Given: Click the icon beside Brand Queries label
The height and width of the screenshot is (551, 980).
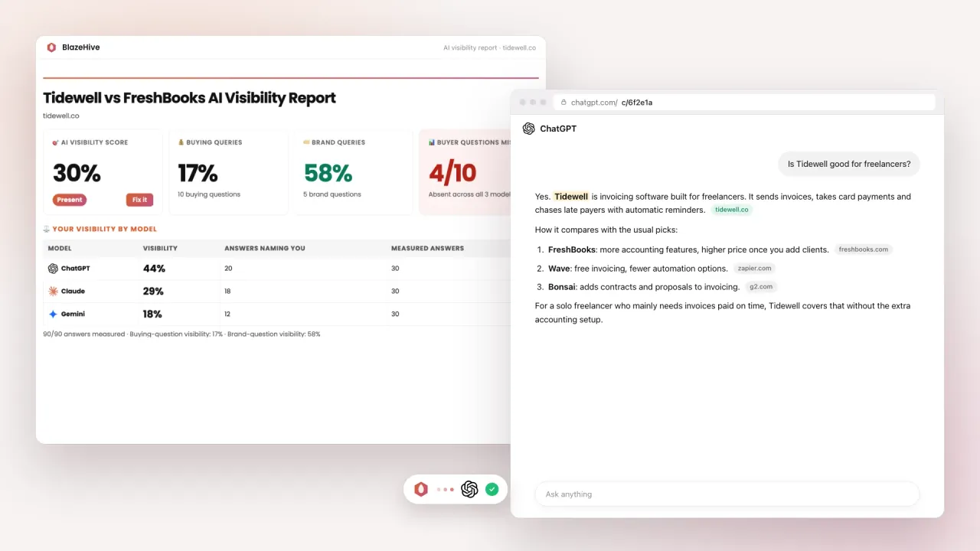Looking at the screenshot, I should (x=306, y=142).
